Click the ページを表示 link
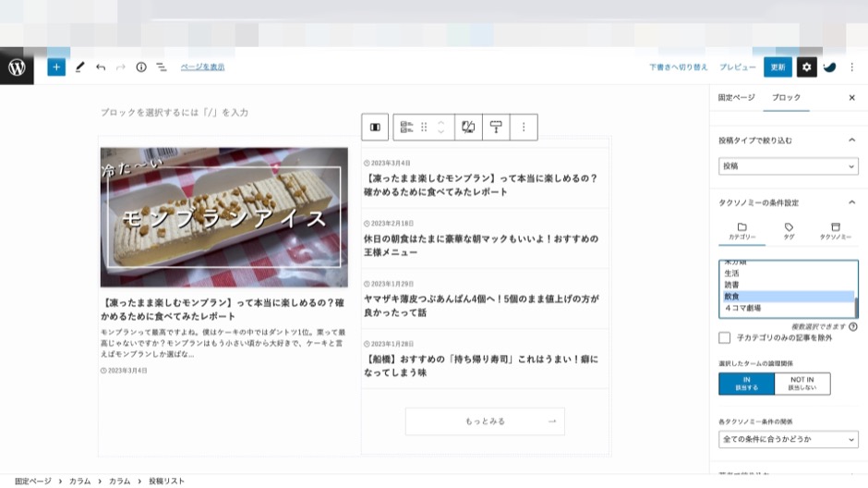Viewport: 868px width, 488px height. coord(202,67)
